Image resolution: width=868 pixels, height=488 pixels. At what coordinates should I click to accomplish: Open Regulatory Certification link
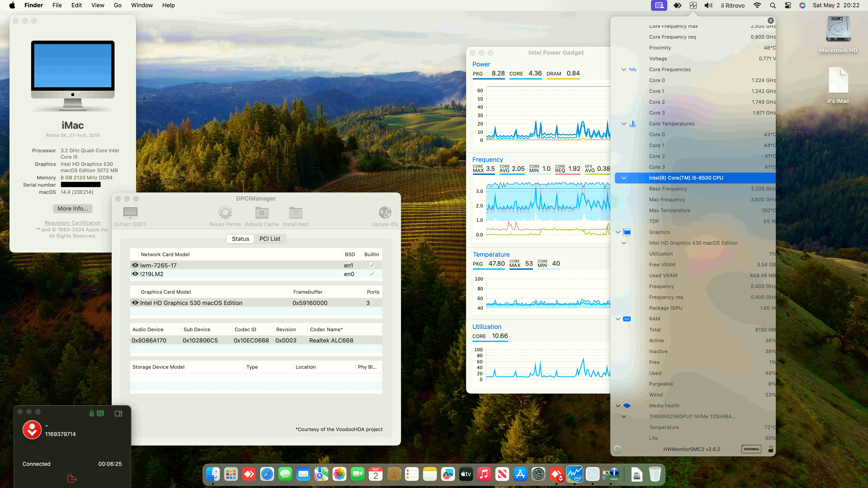click(72, 223)
